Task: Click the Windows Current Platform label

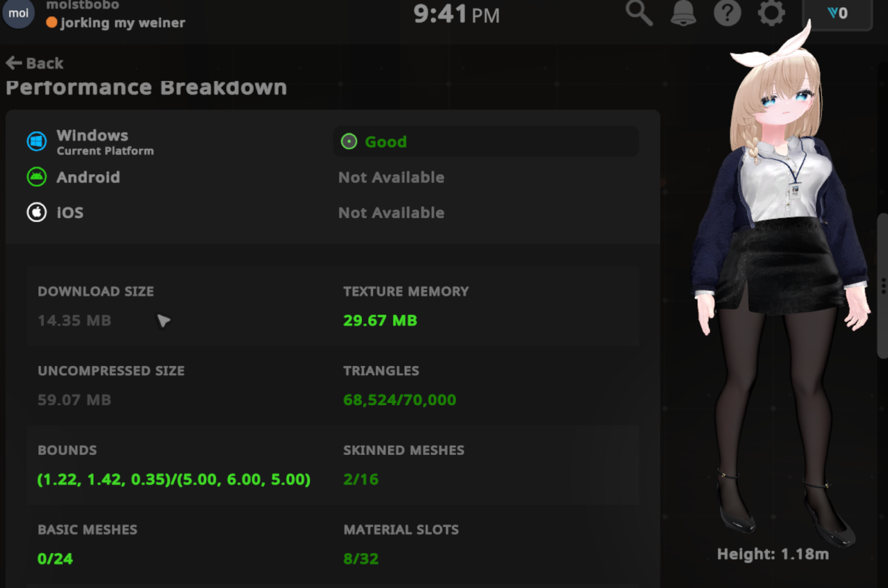Action: pyautogui.click(x=105, y=142)
